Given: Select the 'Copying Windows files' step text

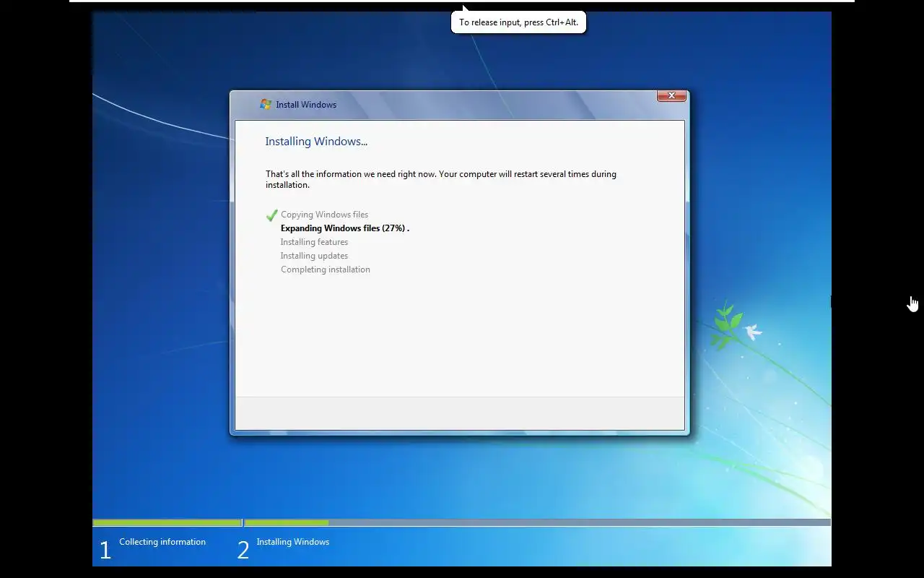Looking at the screenshot, I should point(324,215).
